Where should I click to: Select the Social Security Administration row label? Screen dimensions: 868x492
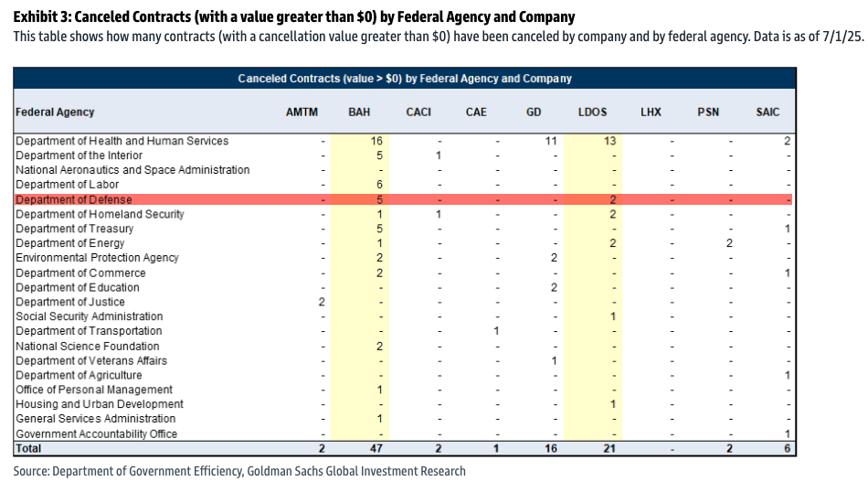tap(90, 316)
